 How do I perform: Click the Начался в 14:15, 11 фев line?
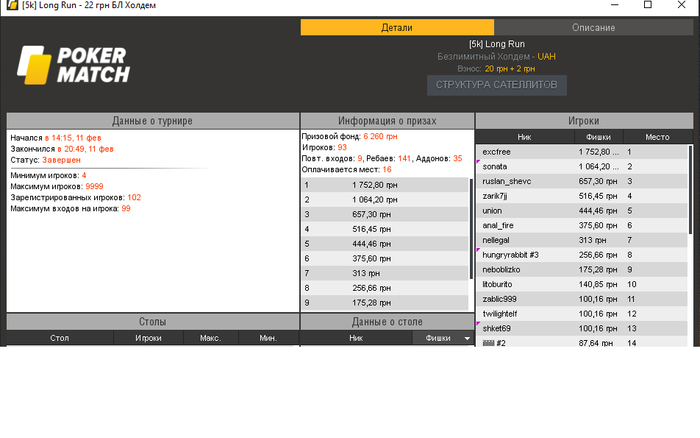click(56, 138)
